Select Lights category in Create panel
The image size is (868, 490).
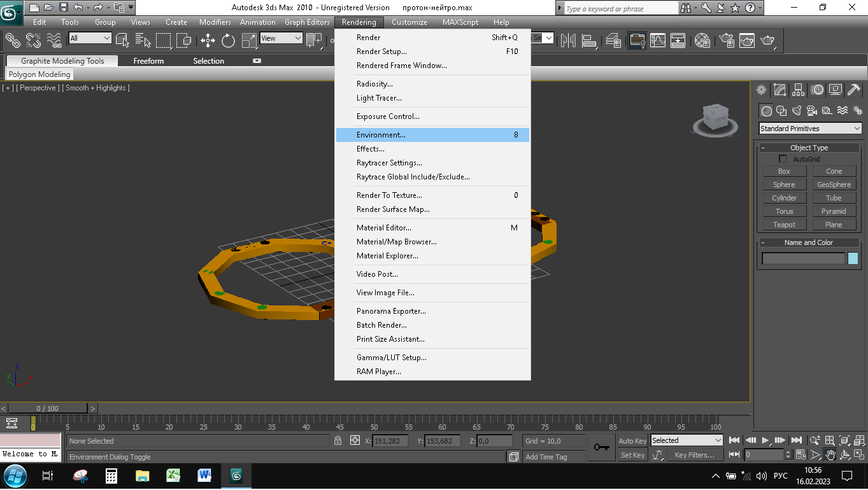[797, 111]
